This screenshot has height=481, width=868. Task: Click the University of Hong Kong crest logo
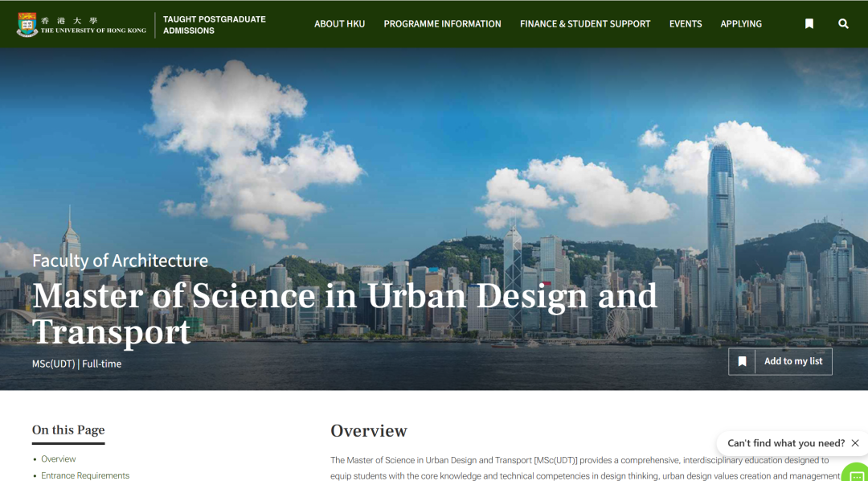pyautogui.click(x=27, y=24)
